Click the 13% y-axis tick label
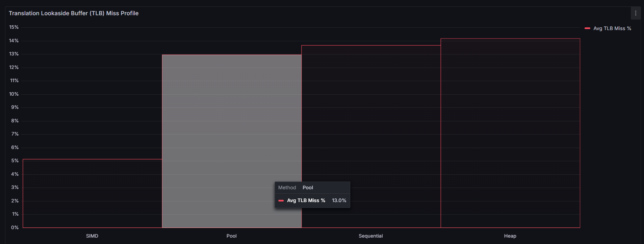The image size is (644, 244). (14, 54)
